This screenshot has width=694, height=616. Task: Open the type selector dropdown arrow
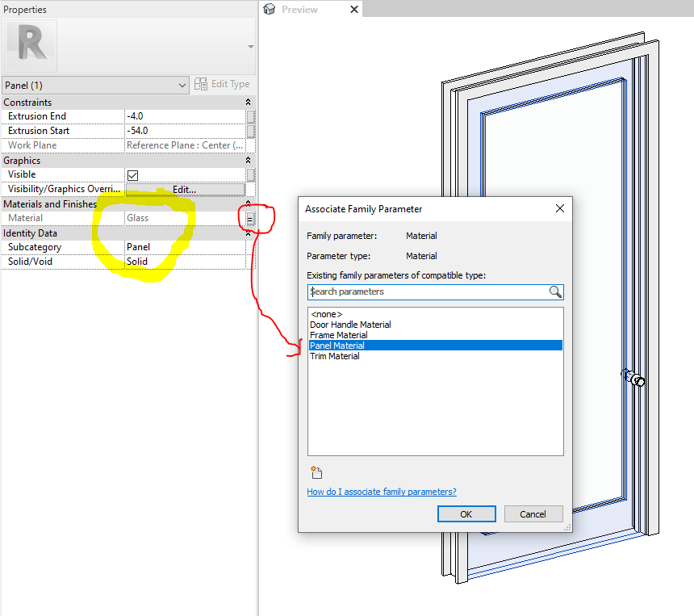pos(250,47)
